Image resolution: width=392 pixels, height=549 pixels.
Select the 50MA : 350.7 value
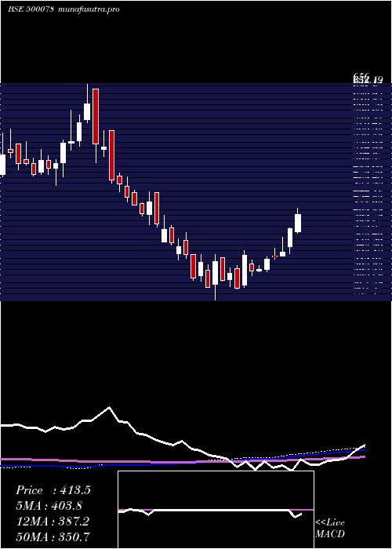[x=53, y=536]
